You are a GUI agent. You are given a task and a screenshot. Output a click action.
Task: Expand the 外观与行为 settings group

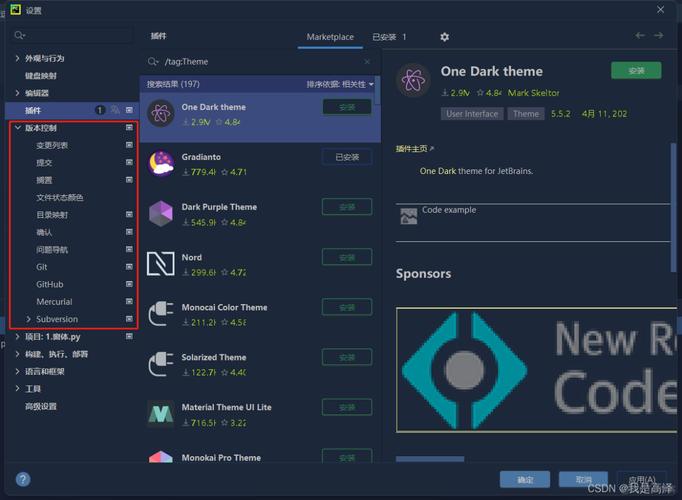(18, 58)
